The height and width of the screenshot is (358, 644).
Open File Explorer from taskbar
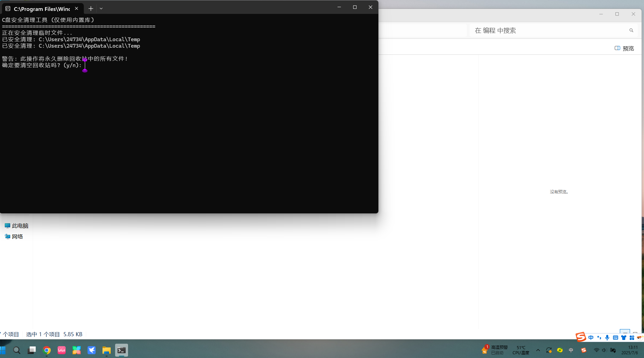pyautogui.click(x=107, y=350)
